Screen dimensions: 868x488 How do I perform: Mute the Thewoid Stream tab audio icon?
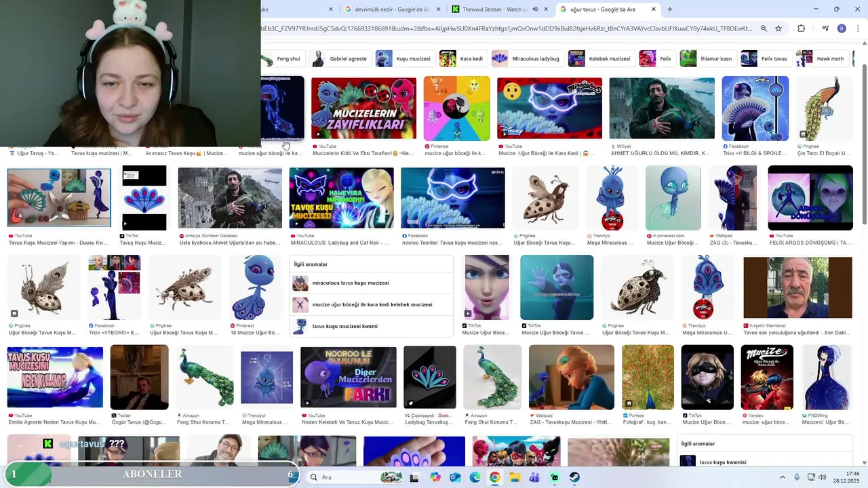click(535, 9)
